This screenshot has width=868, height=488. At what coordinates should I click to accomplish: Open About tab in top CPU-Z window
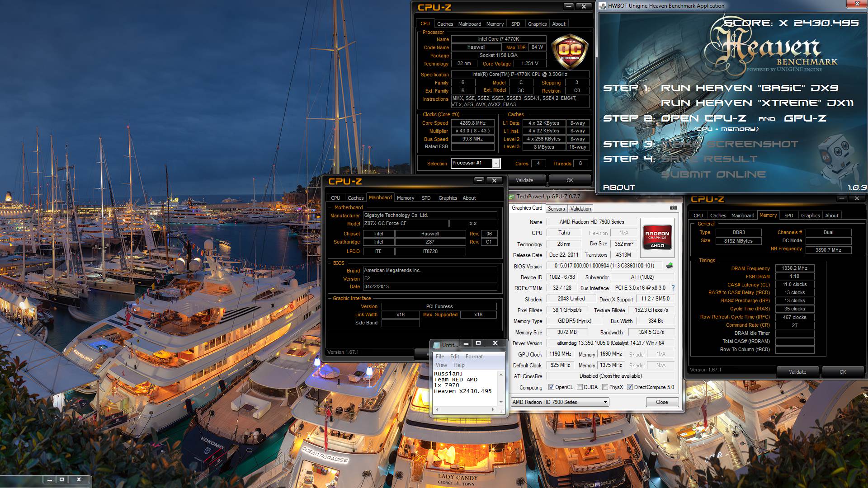point(558,24)
